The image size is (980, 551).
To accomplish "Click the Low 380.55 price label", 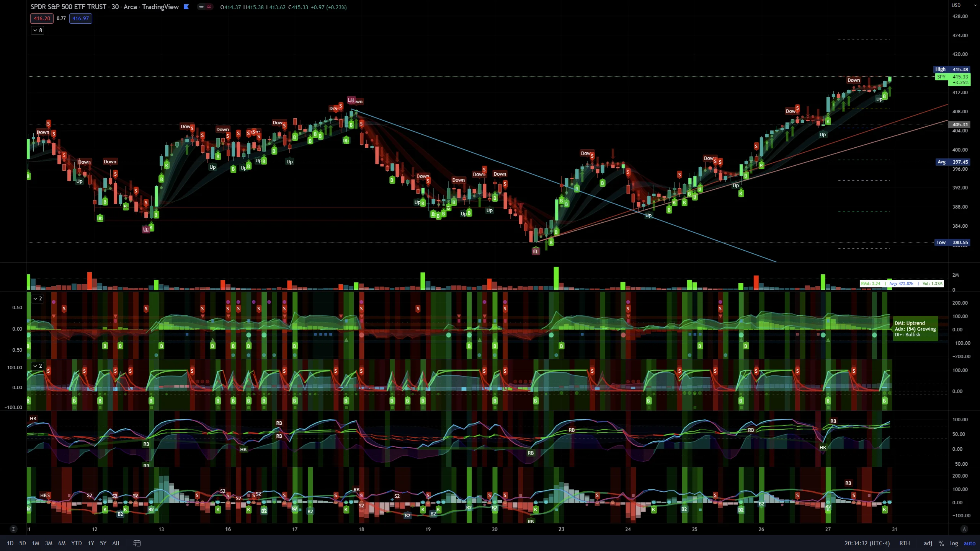I will (952, 242).
